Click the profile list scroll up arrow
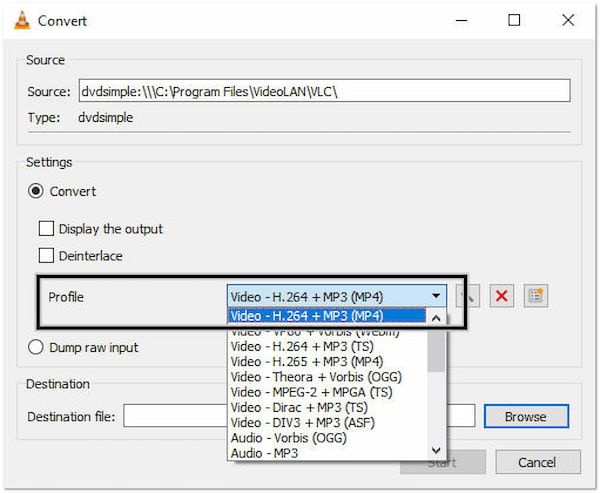The height and width of the screenshot is (493, 600). click(436, 318)
